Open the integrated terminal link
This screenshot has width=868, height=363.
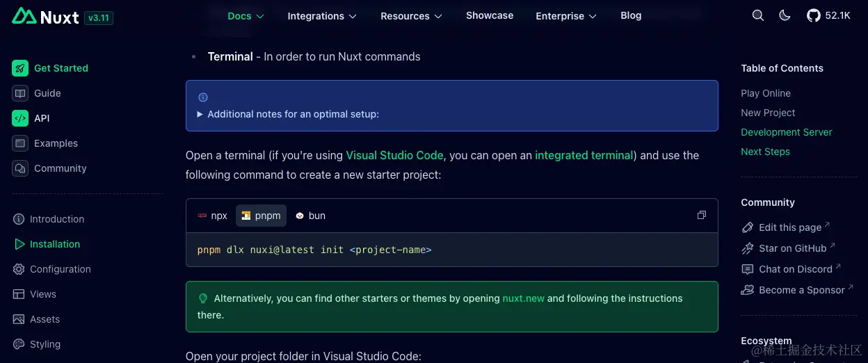(584, 155)
